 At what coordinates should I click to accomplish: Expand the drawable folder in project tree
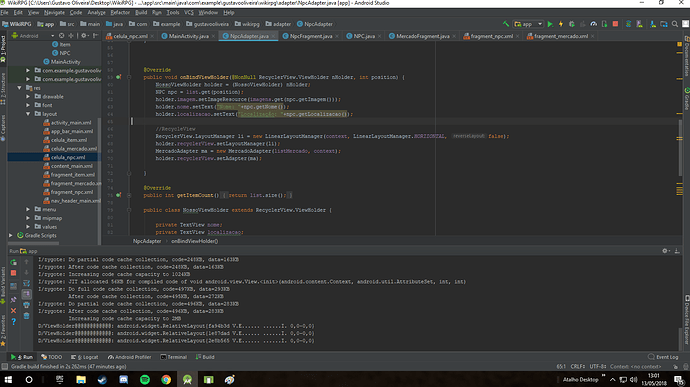tap(28, 96)
